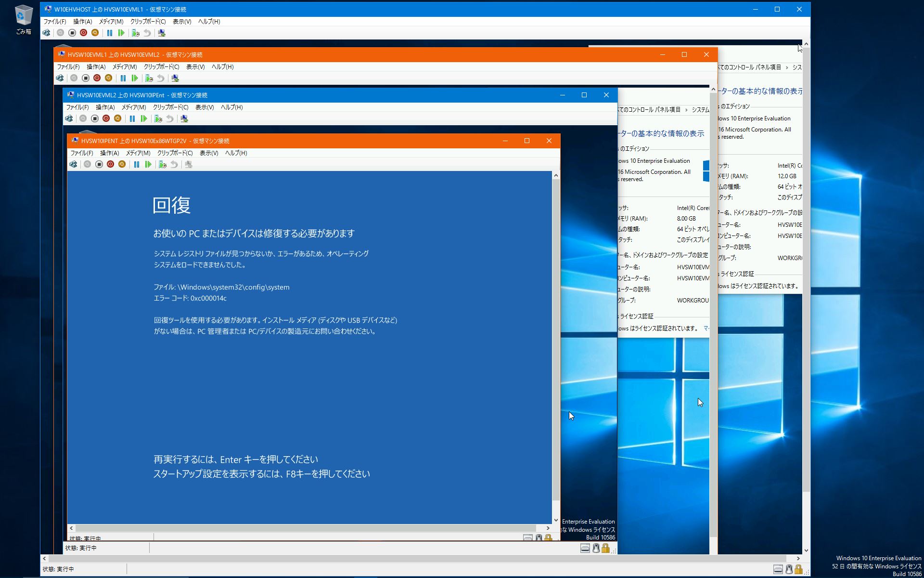Create a checkpoint in the HVSW10EVML1 window
Image resolution: width=924 pixels, height=578 pixels.
click(x=136, y=33)
